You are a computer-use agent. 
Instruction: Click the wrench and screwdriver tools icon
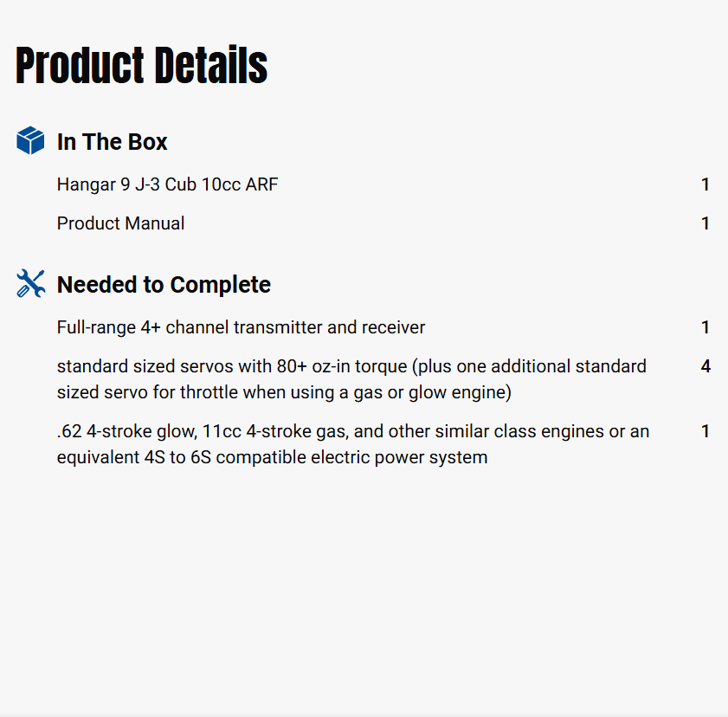[x=30, y=283]
